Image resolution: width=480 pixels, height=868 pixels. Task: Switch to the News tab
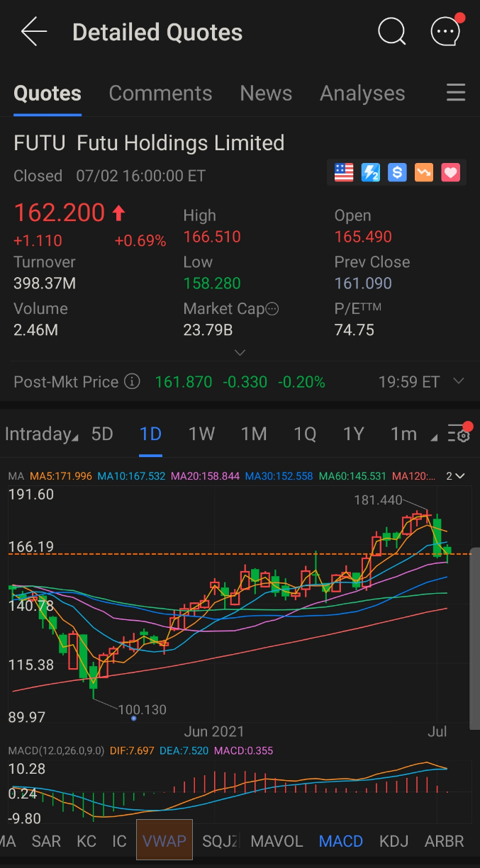pyautogui.click(x=266, y=94)
